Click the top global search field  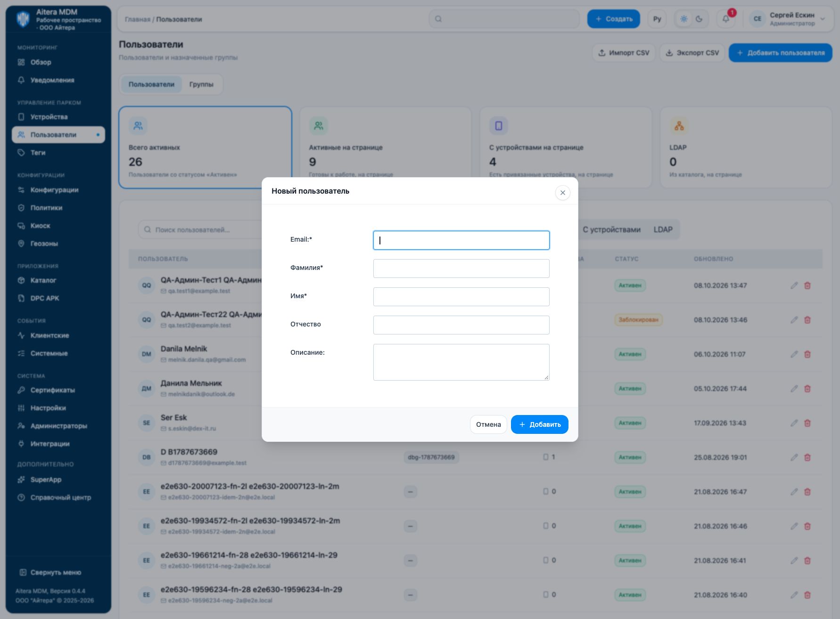pyautogui.click(x=504, y=19)
